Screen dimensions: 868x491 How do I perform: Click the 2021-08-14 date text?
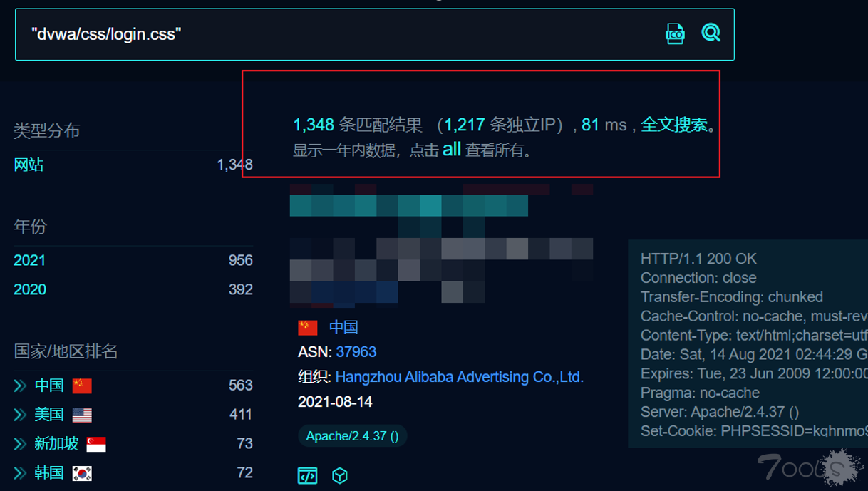point(335,402)
